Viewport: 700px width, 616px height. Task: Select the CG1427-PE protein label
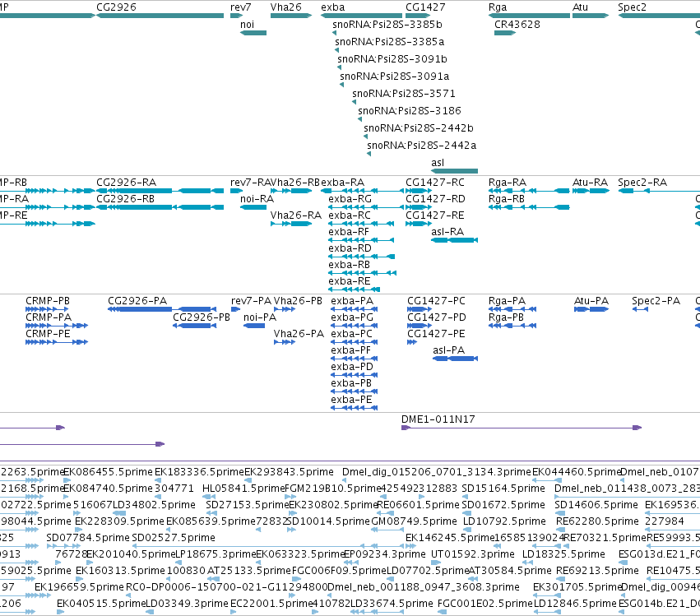pos(436,334)
